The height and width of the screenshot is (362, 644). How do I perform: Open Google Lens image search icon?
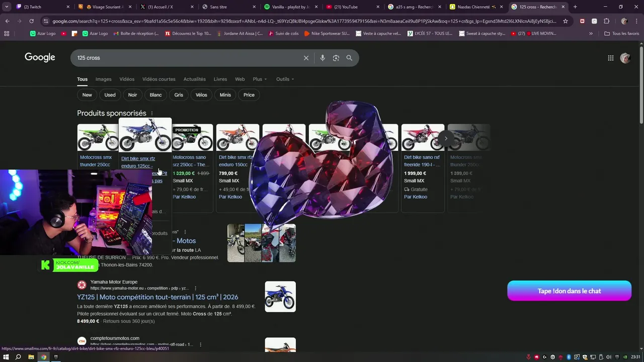[x=336, y=58]
